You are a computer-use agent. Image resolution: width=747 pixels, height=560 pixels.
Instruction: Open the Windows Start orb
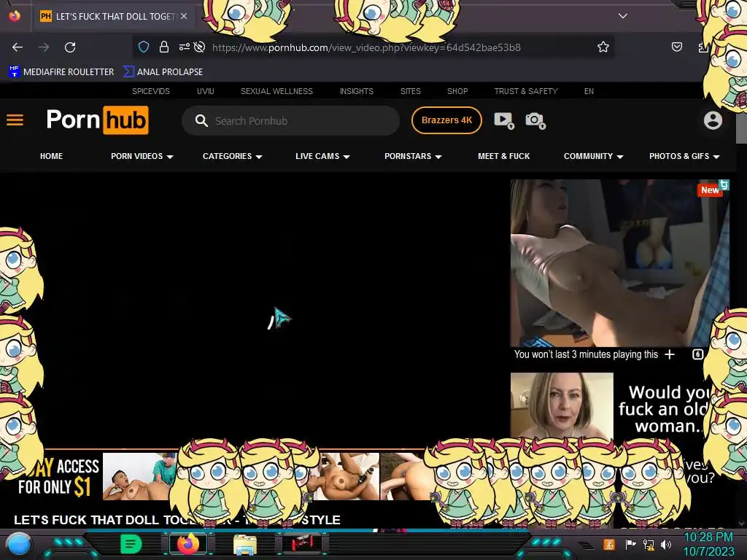[18, 544]
